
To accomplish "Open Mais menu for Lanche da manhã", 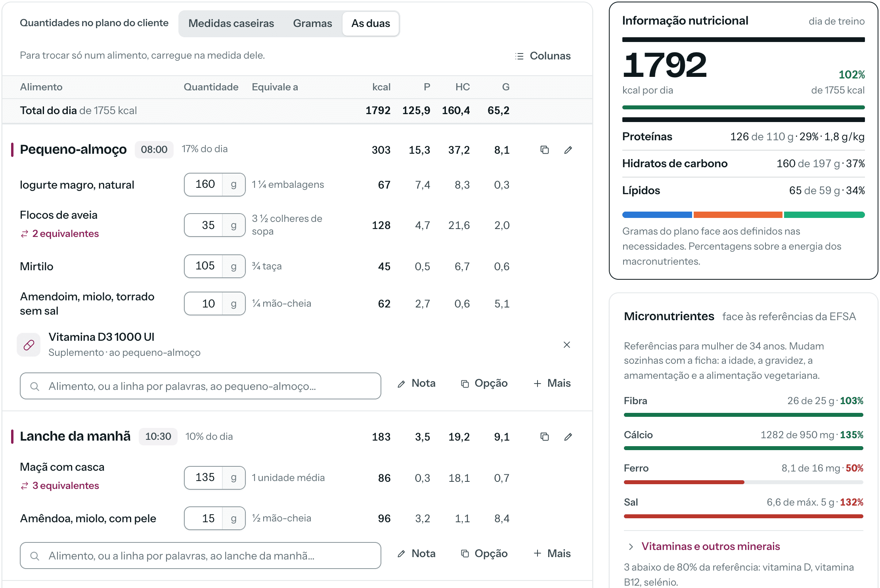I will (552, 554).
